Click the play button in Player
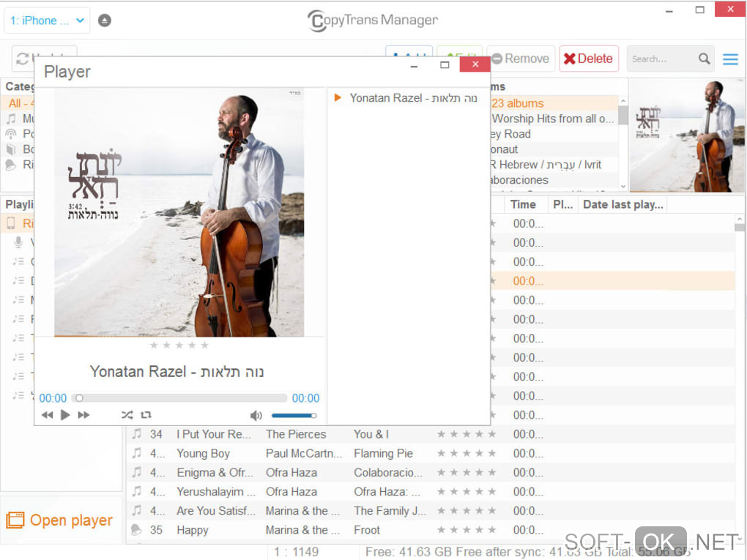This screenshot has width=747, height=560. 65,415
